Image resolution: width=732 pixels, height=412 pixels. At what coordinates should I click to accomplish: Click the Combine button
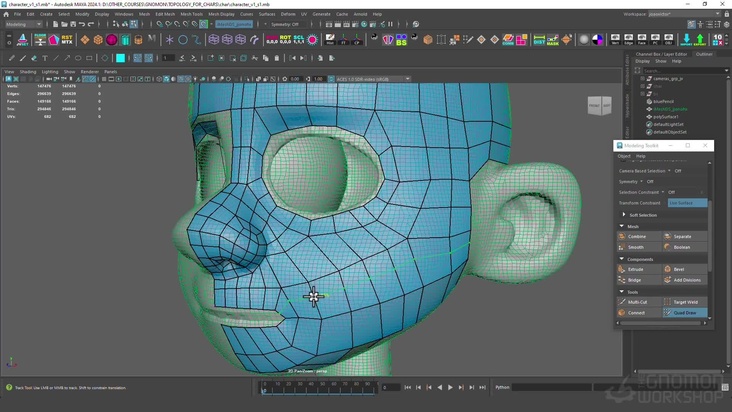click(639, 237)
